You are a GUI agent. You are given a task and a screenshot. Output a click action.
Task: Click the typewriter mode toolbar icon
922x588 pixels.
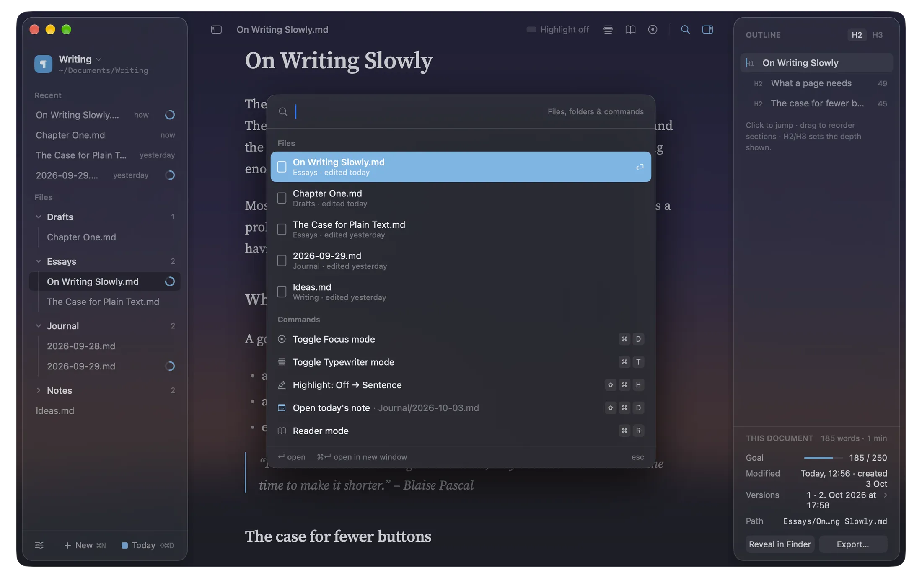pos(608,29)
